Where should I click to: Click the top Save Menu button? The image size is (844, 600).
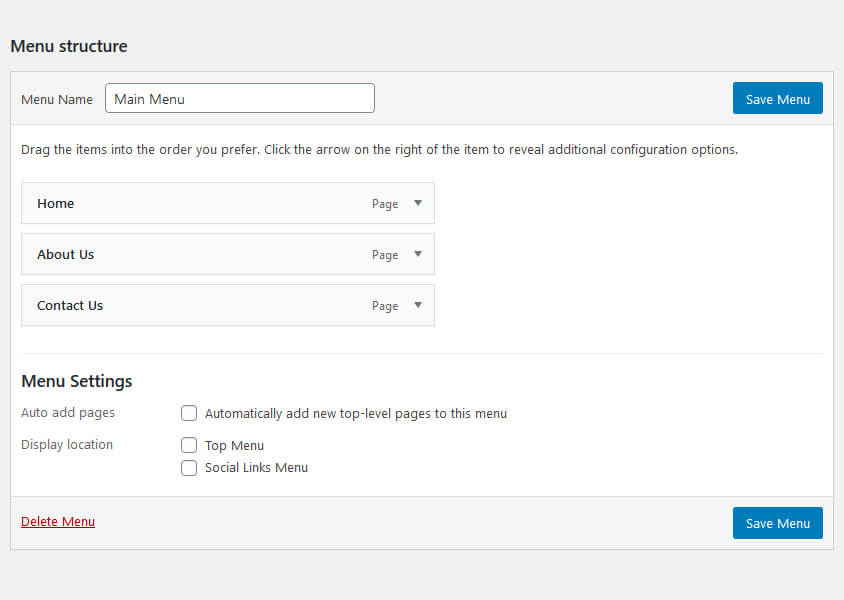pyautogui.click(x=777, y=98)
